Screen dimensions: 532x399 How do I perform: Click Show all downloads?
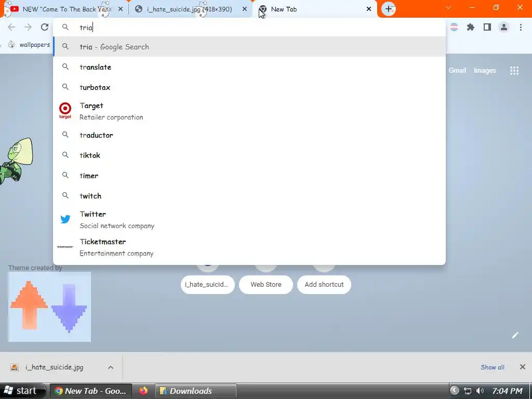(493, 367)
